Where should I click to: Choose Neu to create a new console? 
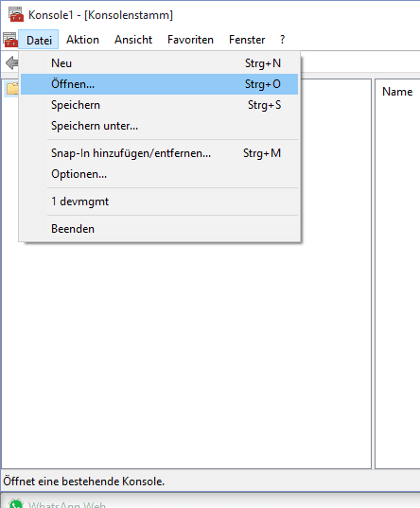coord(160,63)
